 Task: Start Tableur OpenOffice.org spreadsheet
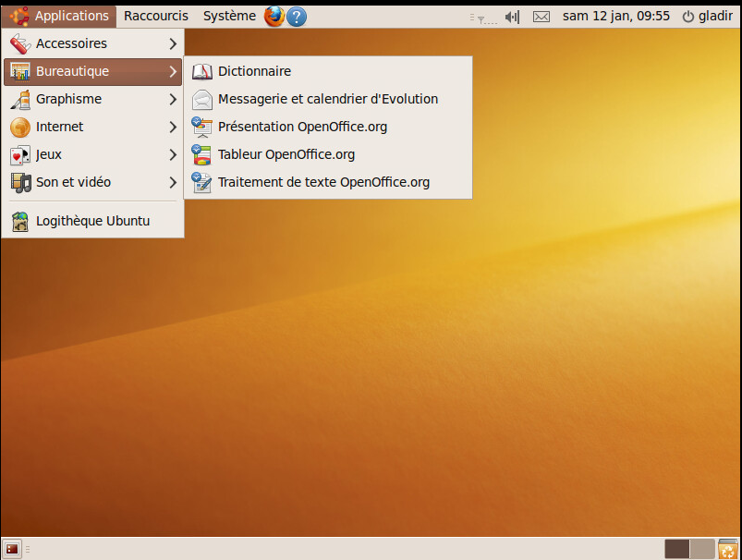(286, 154)
